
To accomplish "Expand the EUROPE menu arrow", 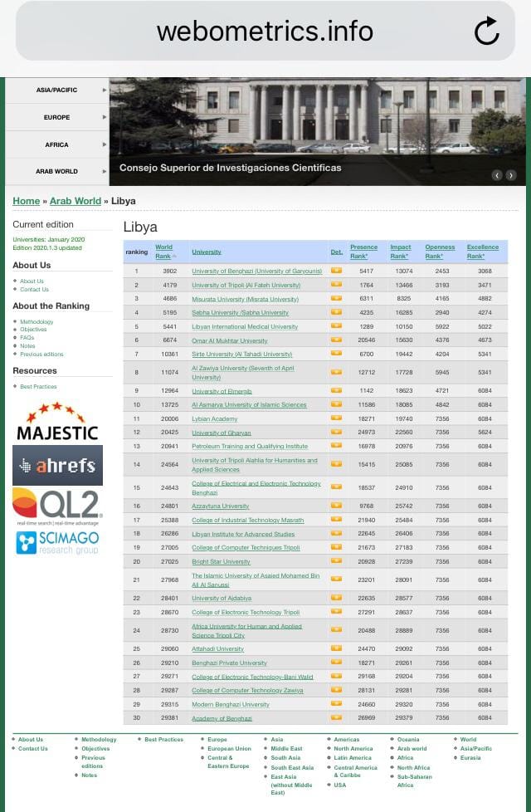I will pos(105,118).
